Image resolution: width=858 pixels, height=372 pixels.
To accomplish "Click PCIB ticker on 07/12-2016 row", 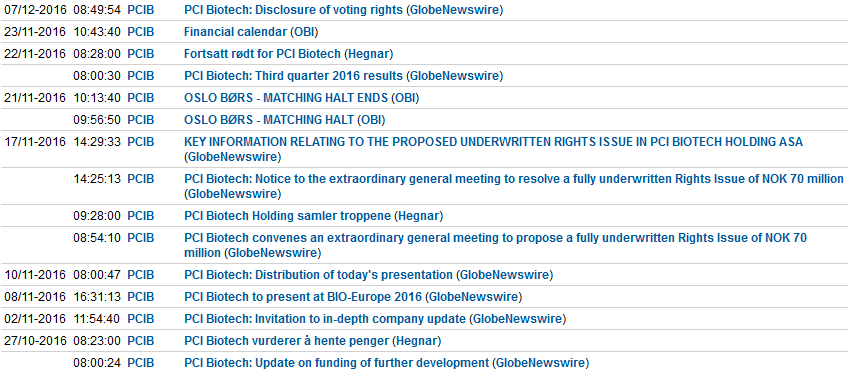I will click(141, 10).
